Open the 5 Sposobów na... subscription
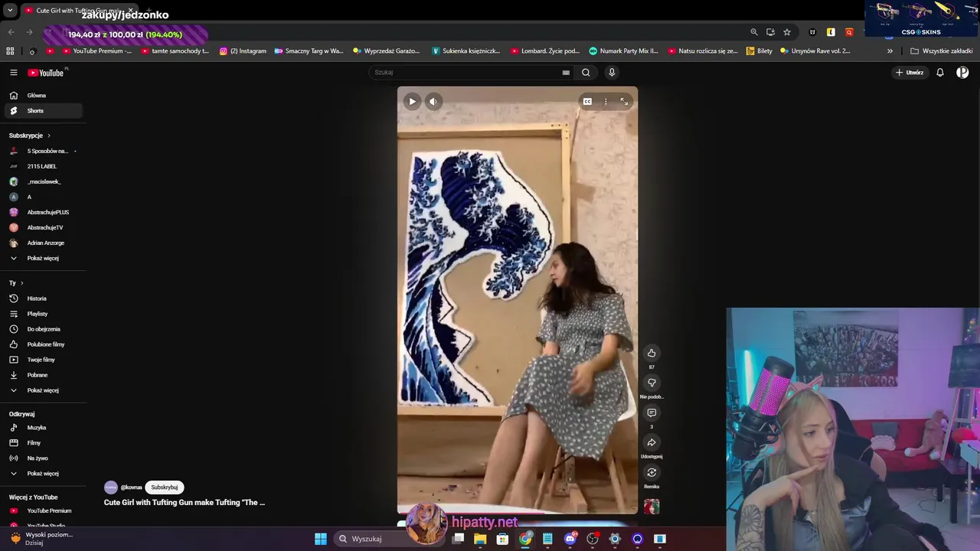 (x=44, y=151)
